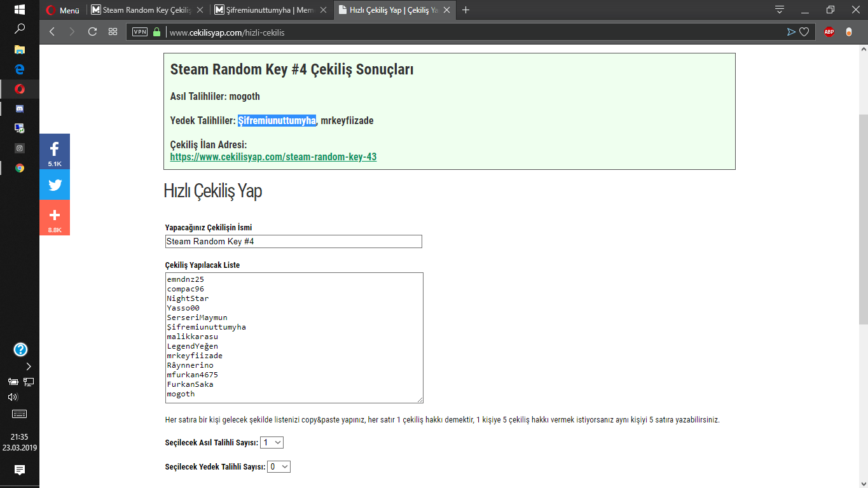Open Windows search magnifier
The image size is (868, 488).
20,29
